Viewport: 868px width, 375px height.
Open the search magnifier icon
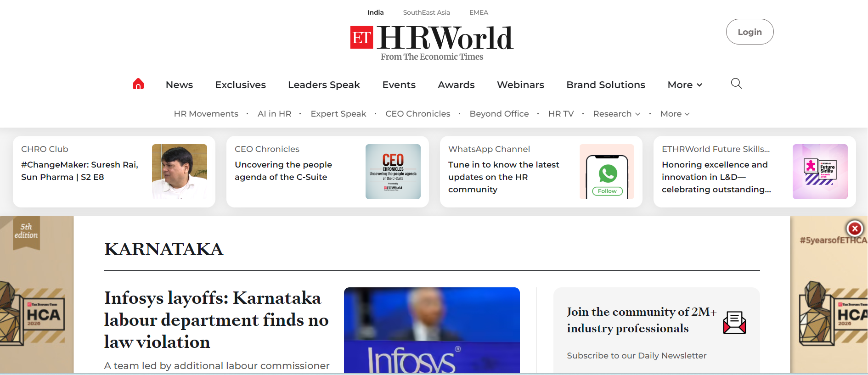736,84
